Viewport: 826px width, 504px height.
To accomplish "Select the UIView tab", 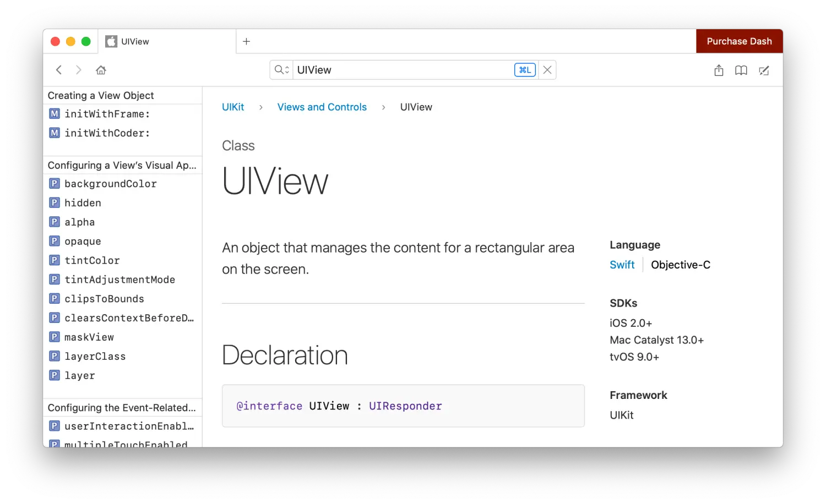I will [167, 41].
